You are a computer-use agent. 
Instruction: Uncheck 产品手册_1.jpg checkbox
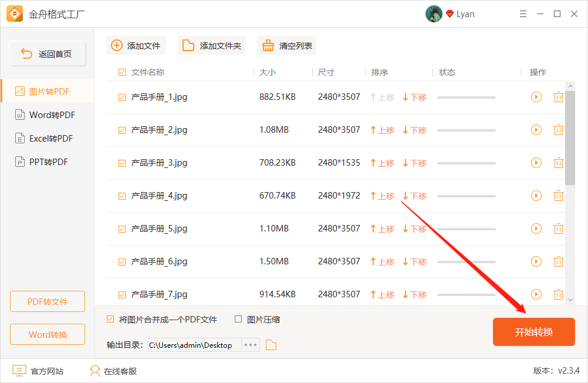(x=122, y=98)
